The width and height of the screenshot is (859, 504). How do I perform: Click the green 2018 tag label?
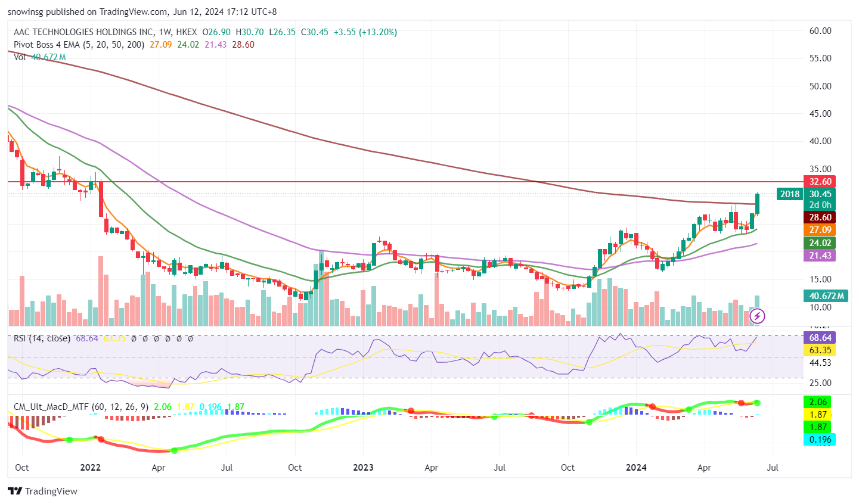(790, 194)
